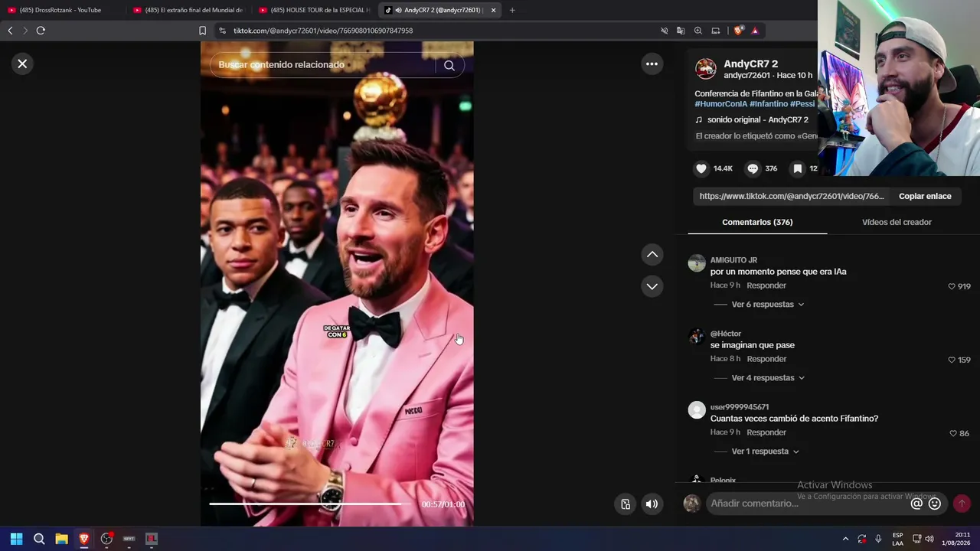This screenshot has width=980, height=551.
Task: Show hidden system tray icons
Action: point(845,539)
